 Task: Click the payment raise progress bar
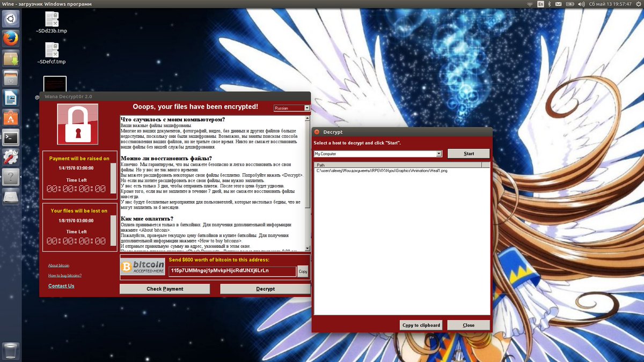tap(113, 178)
